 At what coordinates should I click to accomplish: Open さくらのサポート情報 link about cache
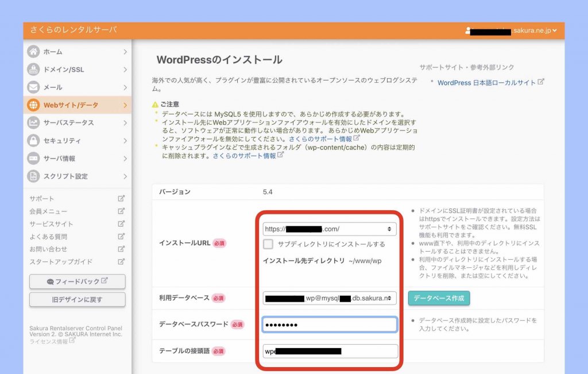coord(244,156)
